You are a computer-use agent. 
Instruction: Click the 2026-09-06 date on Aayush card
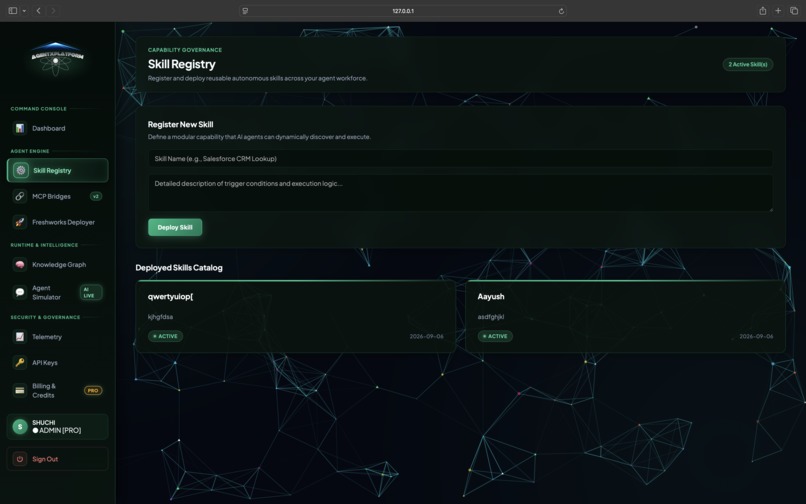click(x=756, y=336)
